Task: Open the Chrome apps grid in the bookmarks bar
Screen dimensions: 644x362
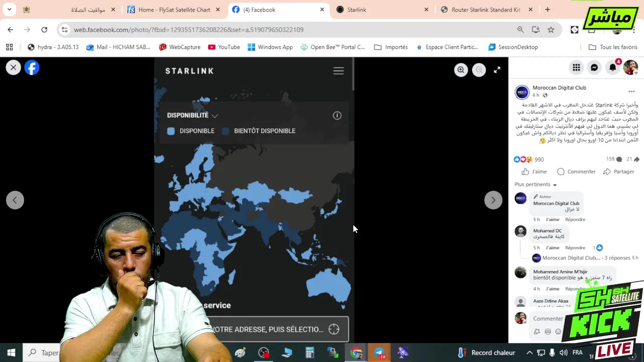Action: tap(9, 47)
